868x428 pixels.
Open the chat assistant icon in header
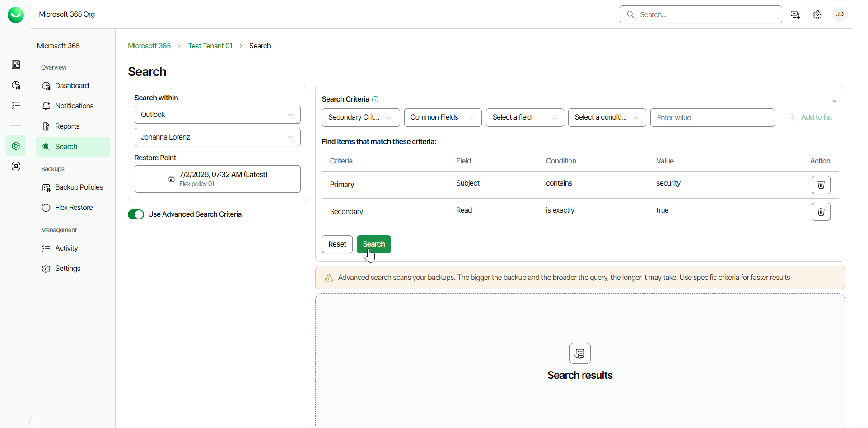(x=795, y=14)
